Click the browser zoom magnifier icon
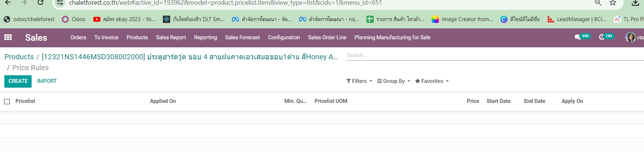The image size is (644, 160). 598,3
